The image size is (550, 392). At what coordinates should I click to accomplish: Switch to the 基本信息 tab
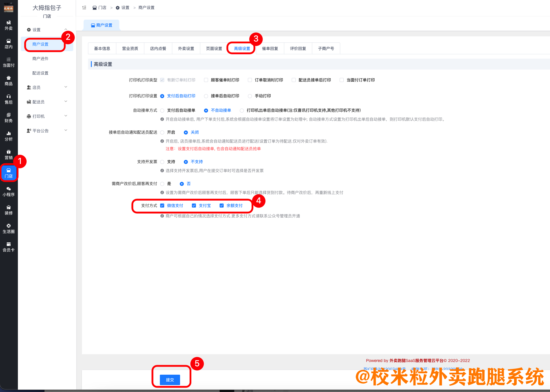[102, 48]
